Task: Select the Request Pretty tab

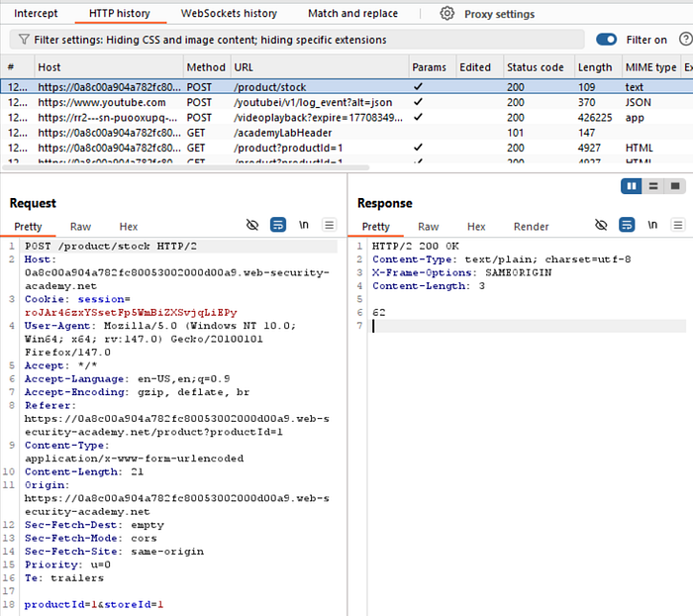Action: [x=28, y=227]
